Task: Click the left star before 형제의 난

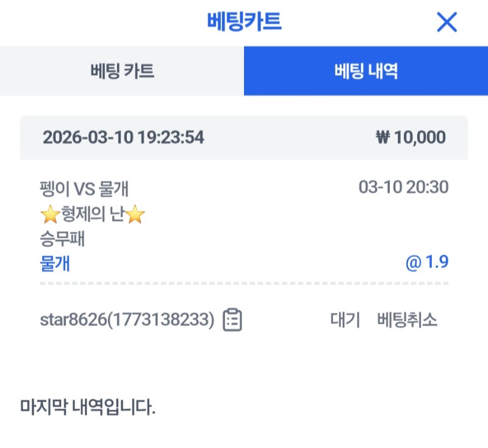Action: 50,214
